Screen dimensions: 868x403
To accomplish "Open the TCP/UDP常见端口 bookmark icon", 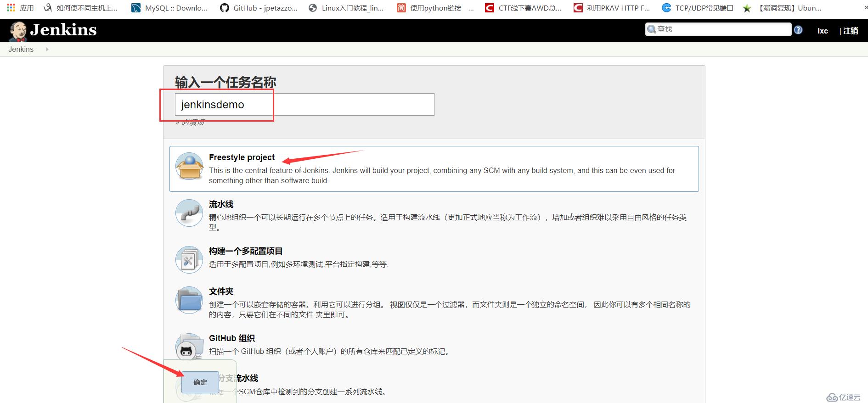I will 666,8.
